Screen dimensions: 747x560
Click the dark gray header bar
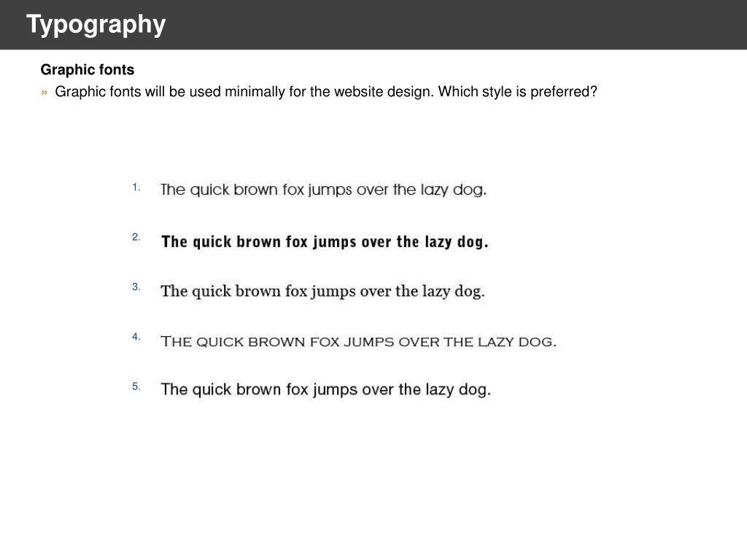coord(373,25)
